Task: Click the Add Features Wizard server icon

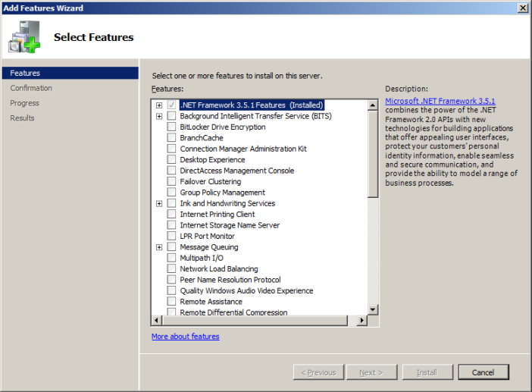Action: coord(24,36)
